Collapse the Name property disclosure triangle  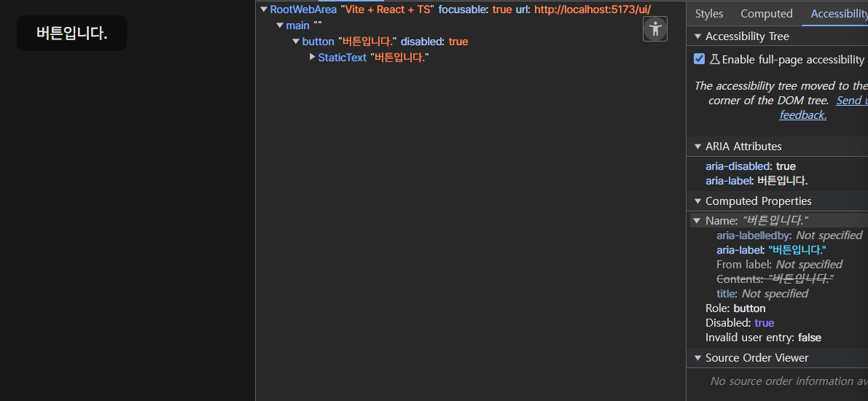coord(697,220)
